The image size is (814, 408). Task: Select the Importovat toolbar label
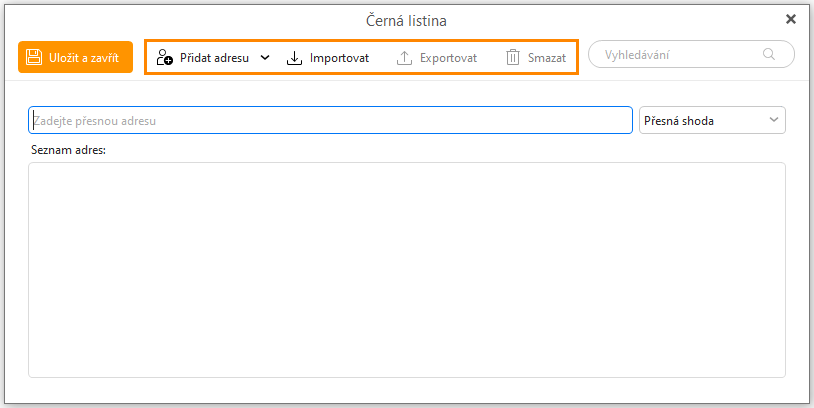[339, 58]
